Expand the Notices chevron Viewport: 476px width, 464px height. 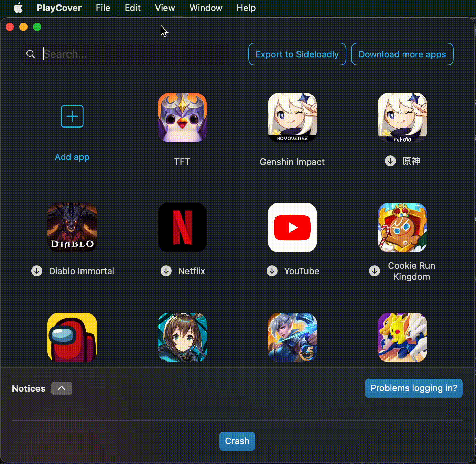point(62,388)
